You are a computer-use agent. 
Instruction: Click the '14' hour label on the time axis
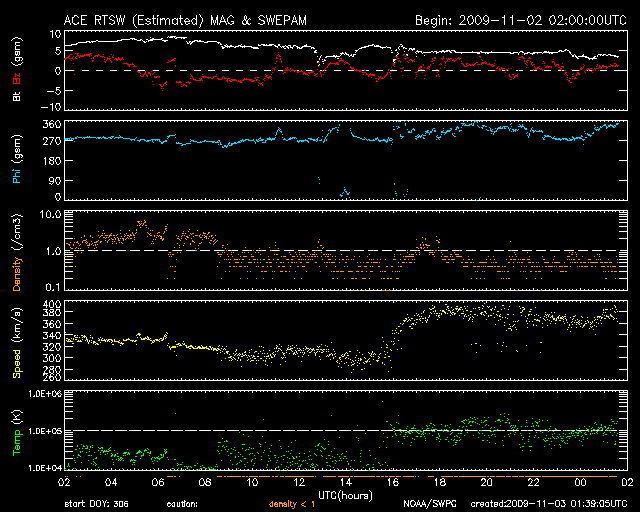coord(346,483)
